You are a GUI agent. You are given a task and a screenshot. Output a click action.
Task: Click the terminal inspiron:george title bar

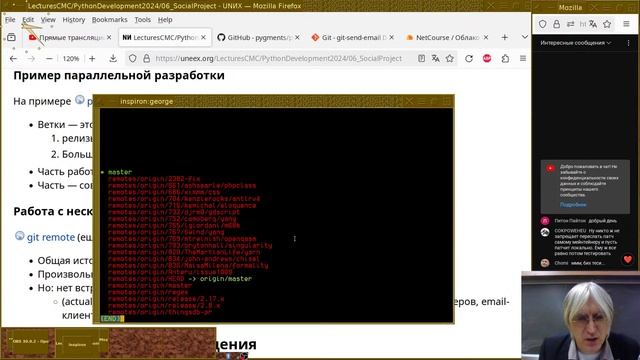coord(273,101)
